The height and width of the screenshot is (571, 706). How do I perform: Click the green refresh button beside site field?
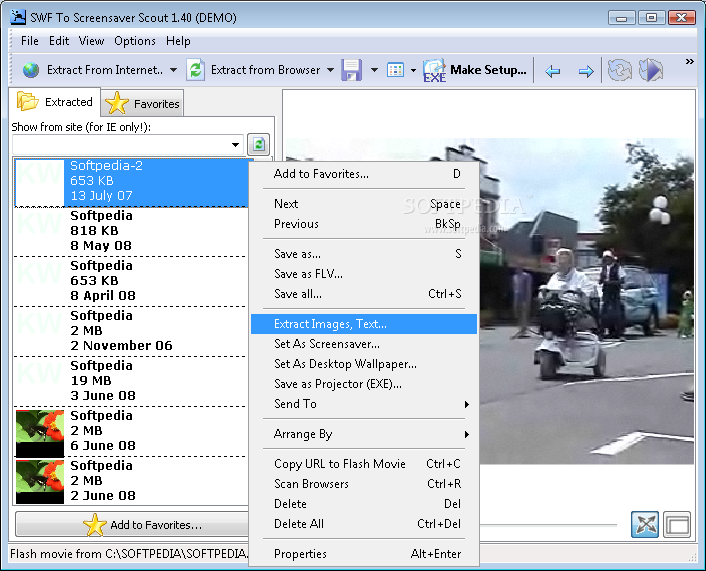(x=258, y=145)
